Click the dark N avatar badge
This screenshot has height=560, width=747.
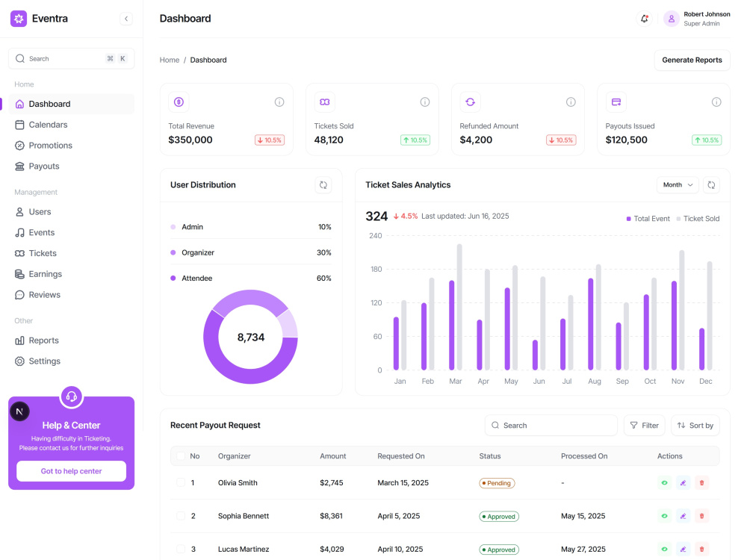pos(19,411)
